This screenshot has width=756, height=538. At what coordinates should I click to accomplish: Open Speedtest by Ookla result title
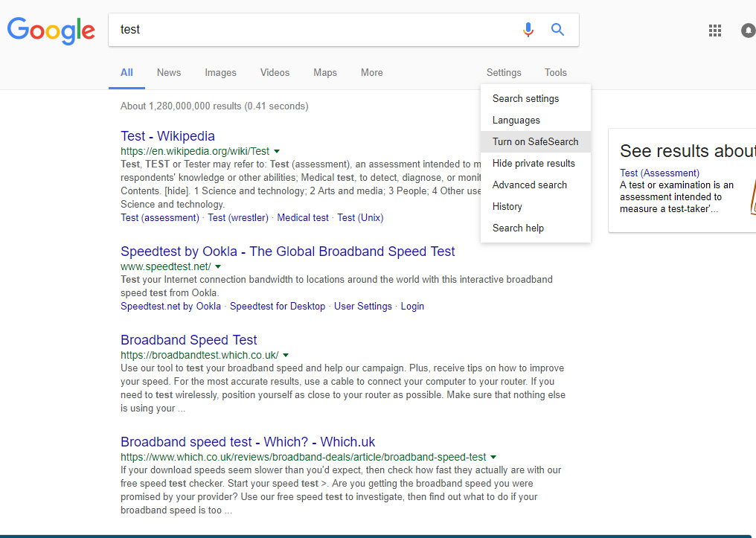click(288, 252)
